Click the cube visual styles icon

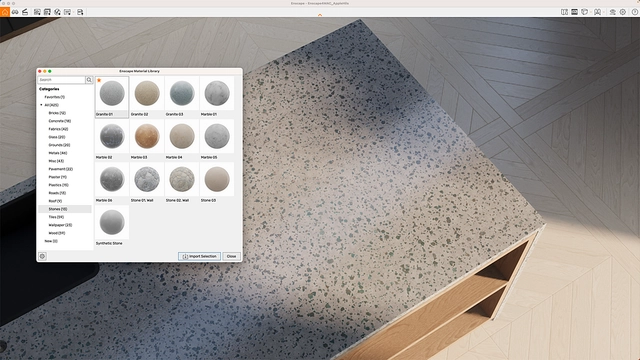click(x=584, y=12)
